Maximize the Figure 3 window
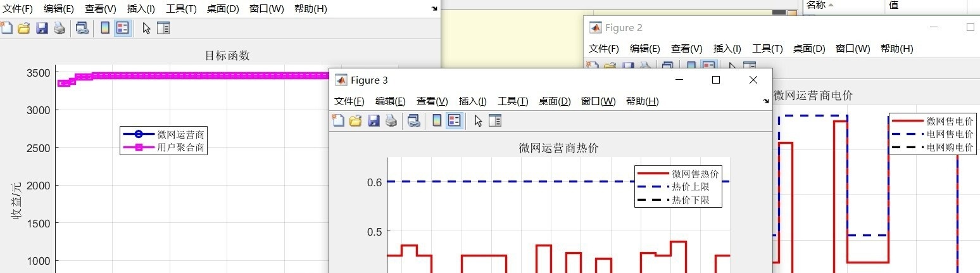980x273 pixels. tap(716, 80)
